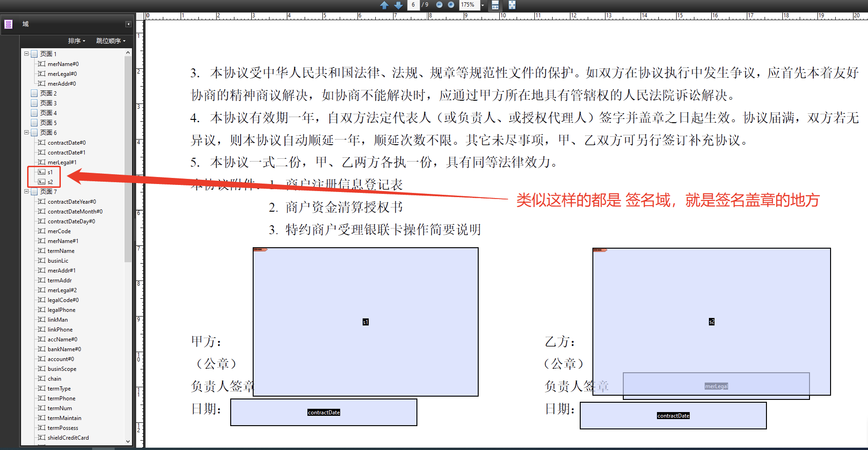Screen dimensions: 868x450
Task: Select the termNum field
Action: click(x=59, y=408)
